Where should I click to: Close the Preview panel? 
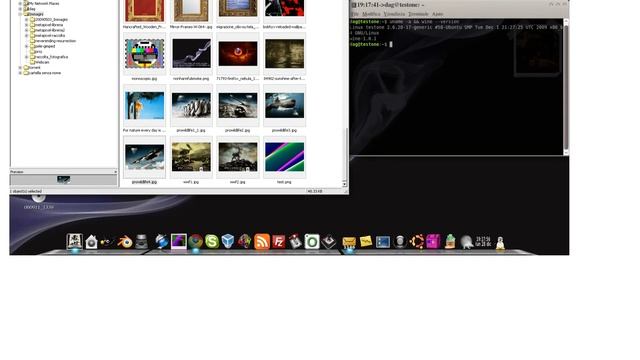(x=115, y=172)
